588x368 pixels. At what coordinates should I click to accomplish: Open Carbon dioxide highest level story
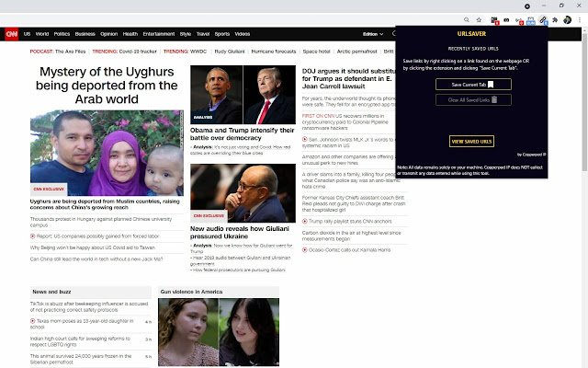point(351,236)
